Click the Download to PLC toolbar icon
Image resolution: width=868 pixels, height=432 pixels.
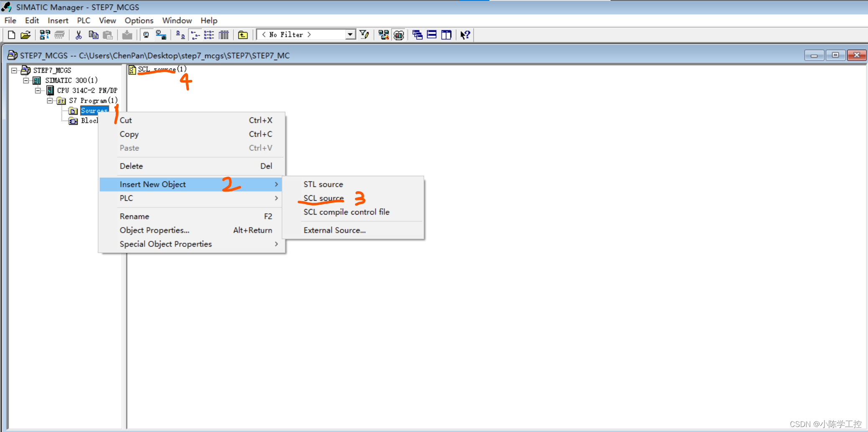tap(127, 35)
